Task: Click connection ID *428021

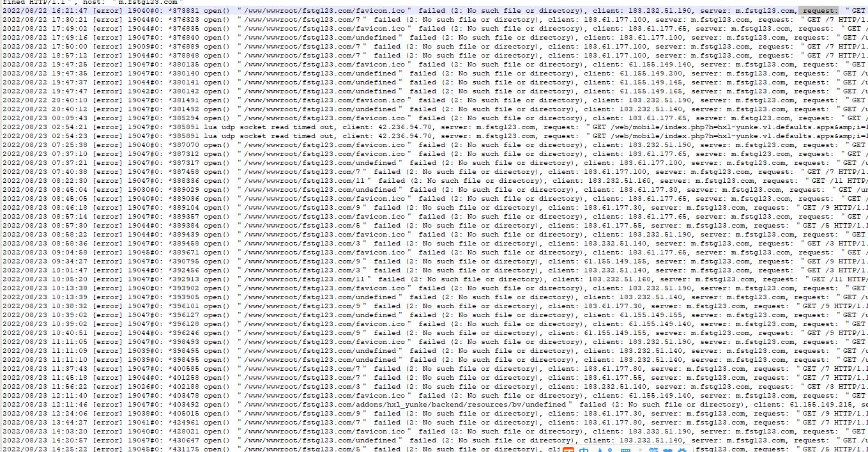Action: click(183, 432)
